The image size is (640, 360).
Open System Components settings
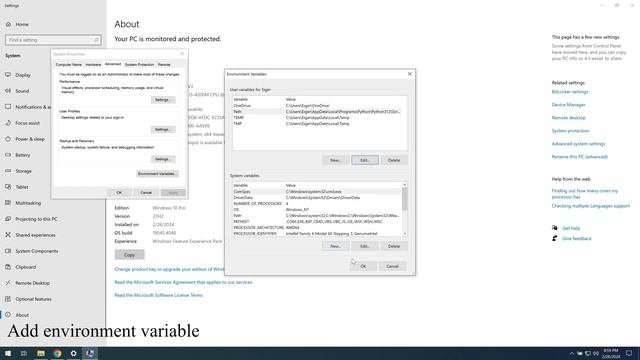click(x=37, y=251)
